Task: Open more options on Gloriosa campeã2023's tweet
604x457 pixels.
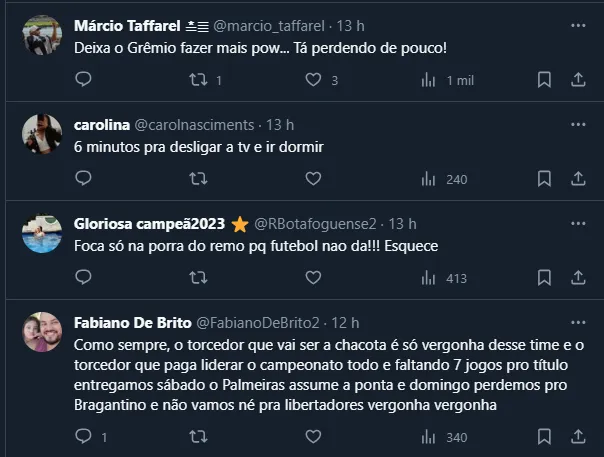Action: tap(578, 223)
